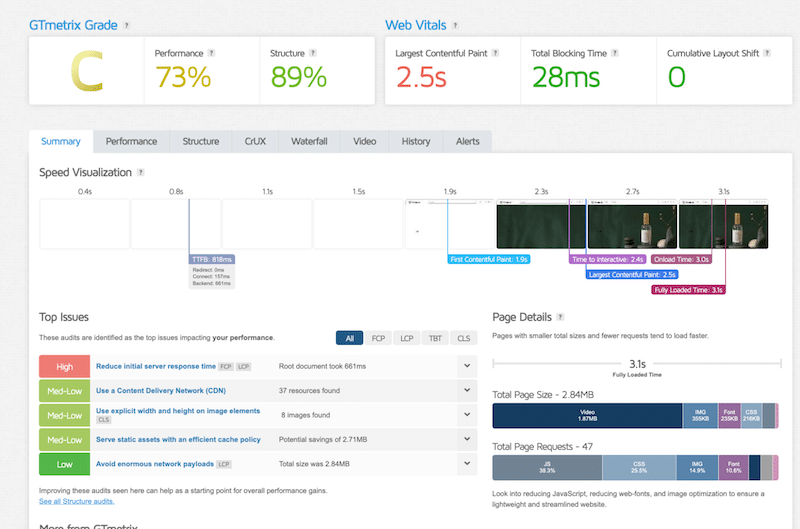
Task: Select the TBT audit filter
Action: tap(435, 338)
